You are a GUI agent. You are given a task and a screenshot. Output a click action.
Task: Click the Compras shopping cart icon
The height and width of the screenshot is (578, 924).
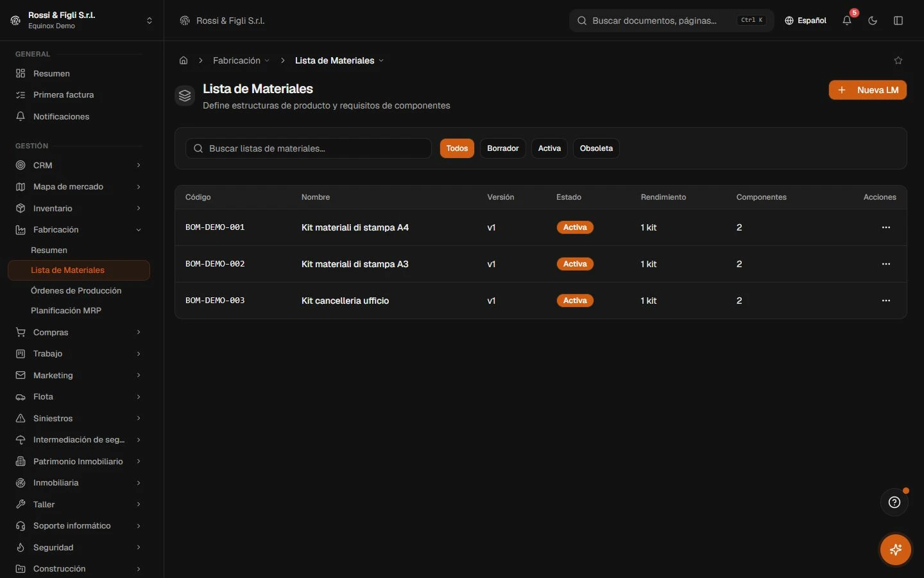coord(21,332)
